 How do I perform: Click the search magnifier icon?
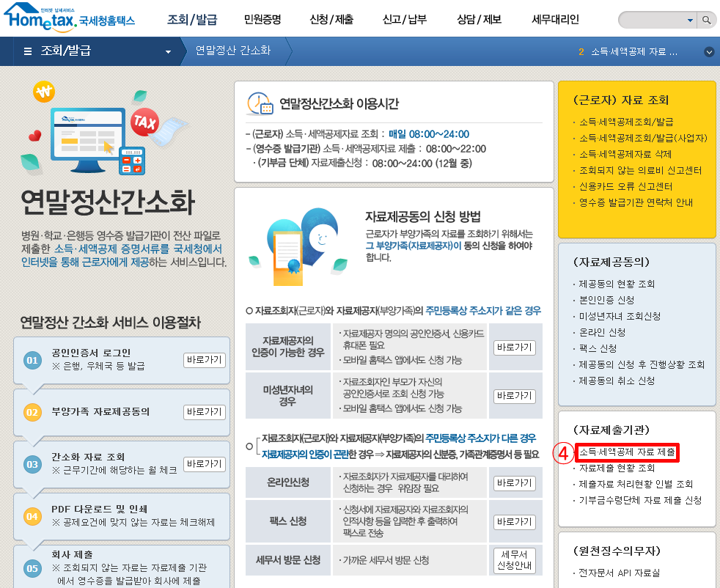click(706, 21)
